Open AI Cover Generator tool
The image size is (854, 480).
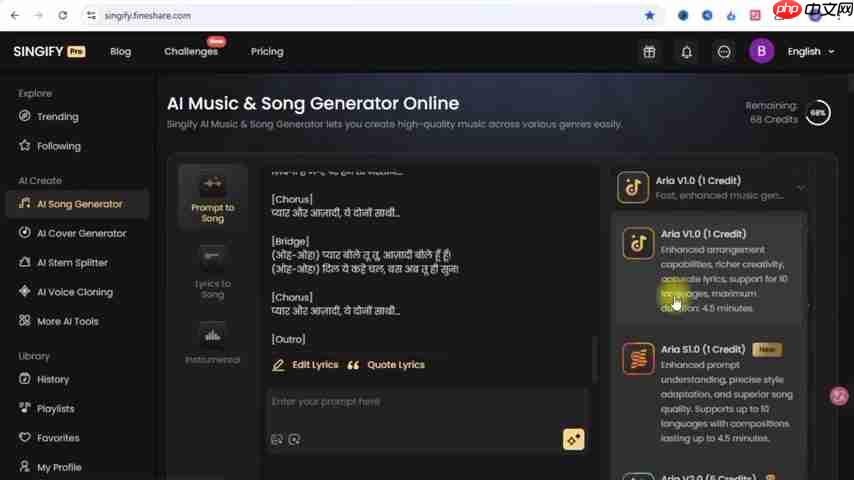72,233
